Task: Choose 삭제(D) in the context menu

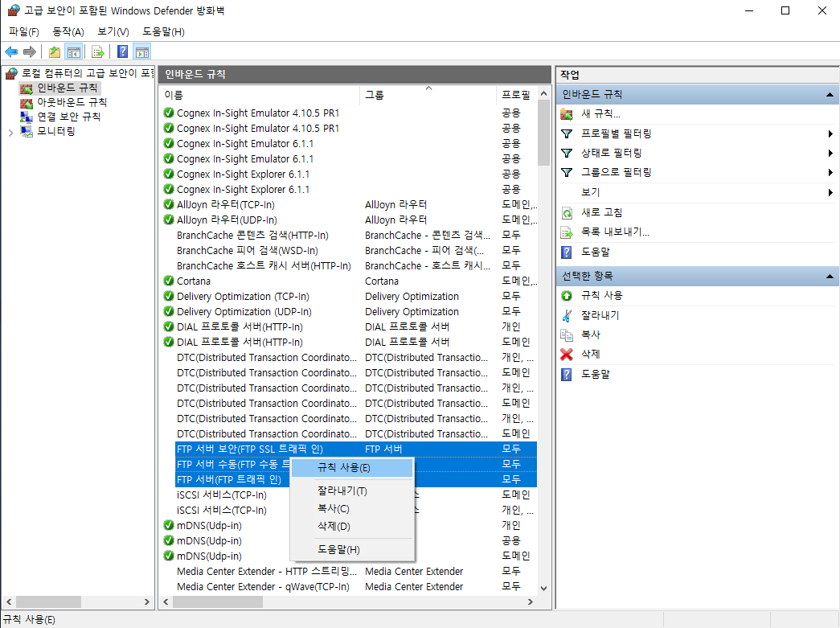Action: pos(352,526)
